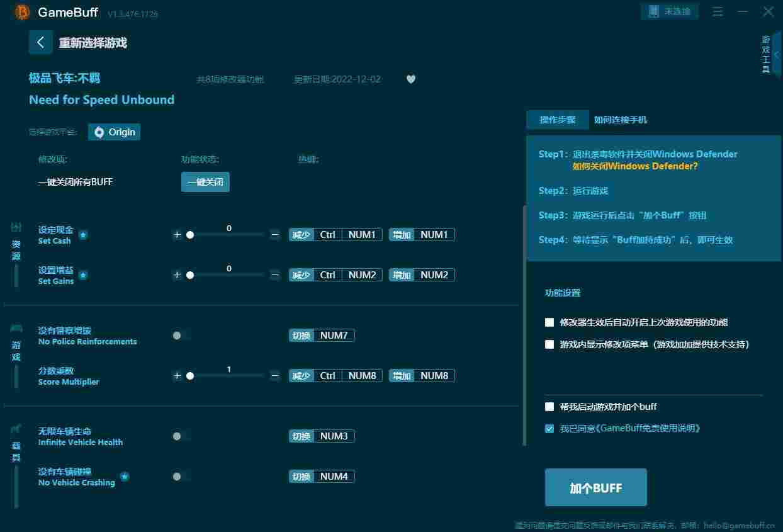Image resolution: width=783 pixels, height=532 pixels.
Task: Click minus icon for Set Gains
Action: [x=275, y=275]
